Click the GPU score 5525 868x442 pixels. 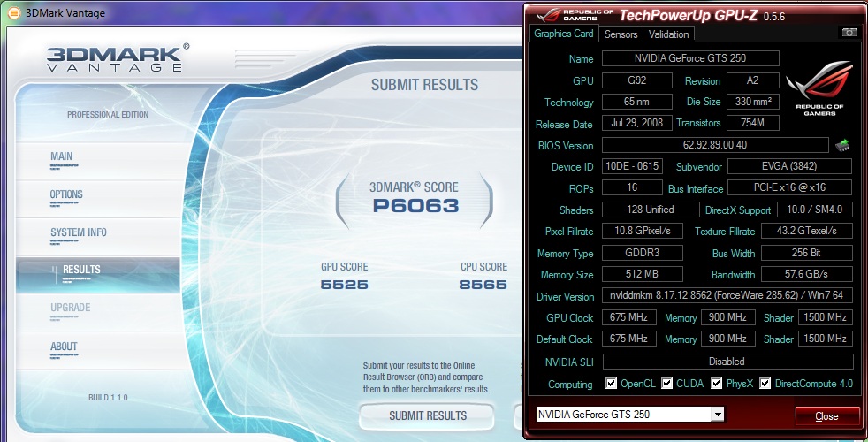(344, 285)
